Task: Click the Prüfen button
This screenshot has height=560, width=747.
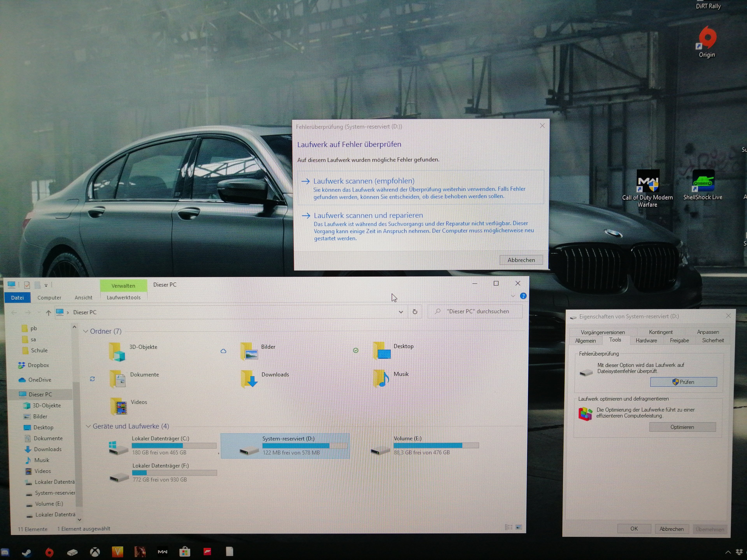Action: click(684, 382)
